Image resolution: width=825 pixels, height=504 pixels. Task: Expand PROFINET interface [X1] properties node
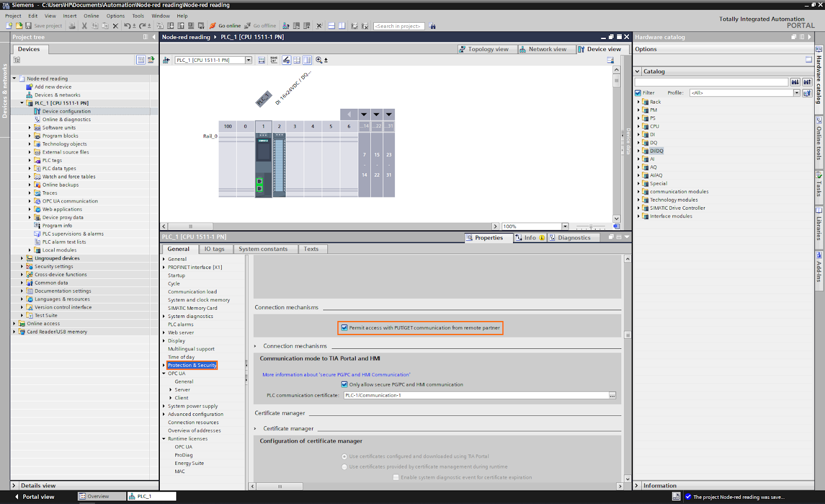coord(164,267)
